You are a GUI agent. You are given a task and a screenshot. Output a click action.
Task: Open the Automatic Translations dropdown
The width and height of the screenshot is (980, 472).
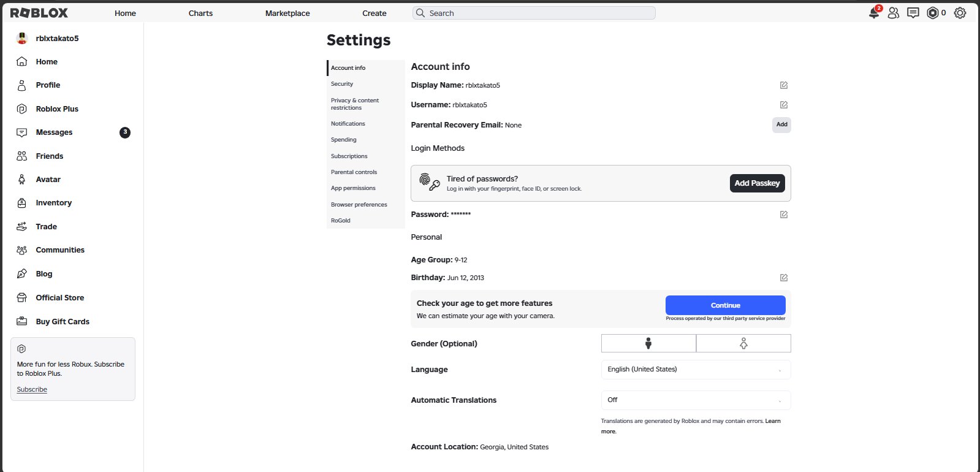point(696,400)
